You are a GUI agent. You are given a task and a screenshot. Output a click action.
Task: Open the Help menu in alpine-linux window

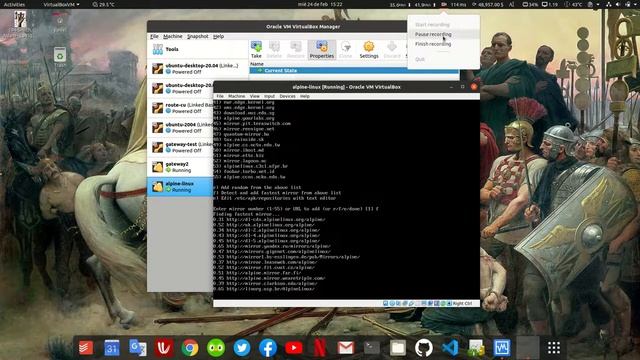pyautogui.click(x=305, y=96)
